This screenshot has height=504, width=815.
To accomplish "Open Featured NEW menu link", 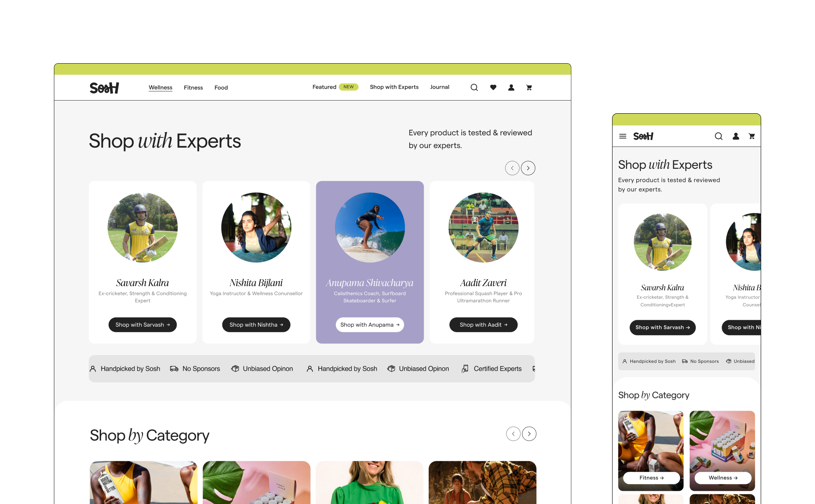I will coord(335,87).
